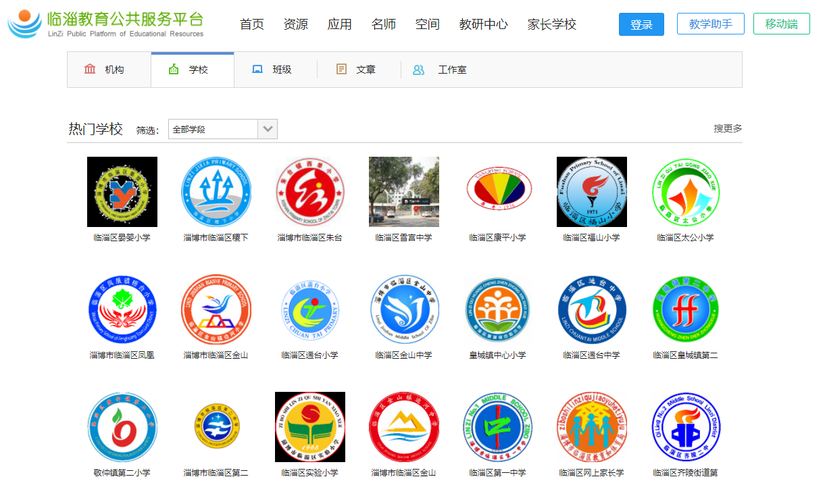Click the 教学助手 button
The width and height of the screenshot is (825, 504).
pyautogui.click(x=710, y=24)
